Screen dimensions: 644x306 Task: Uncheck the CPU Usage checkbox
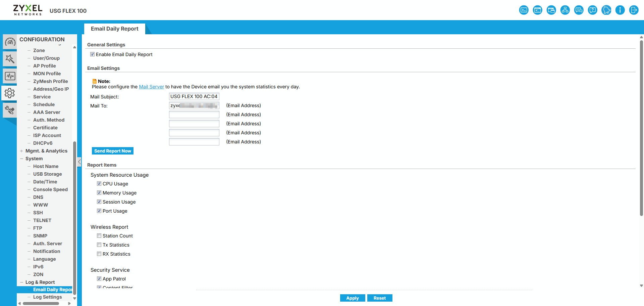point(99,184)
